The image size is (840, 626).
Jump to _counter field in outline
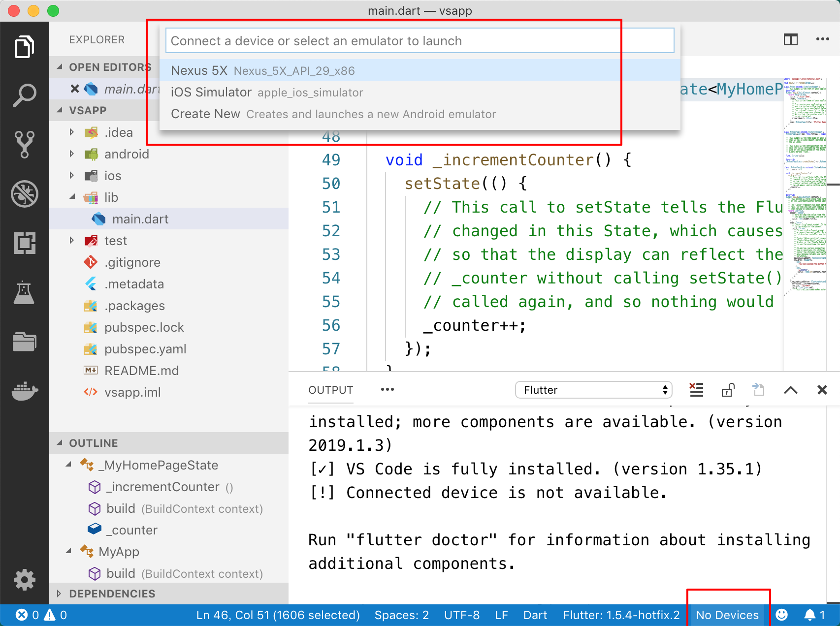point(169,530)
